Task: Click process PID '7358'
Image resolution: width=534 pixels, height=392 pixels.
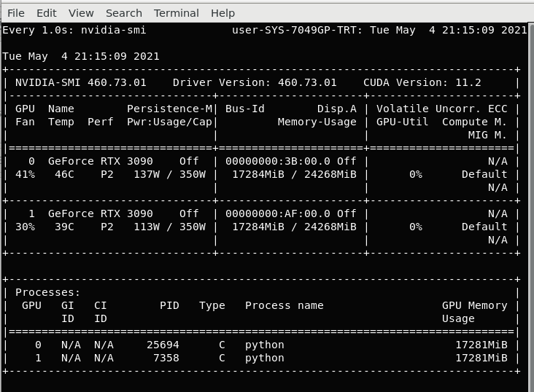Action: 166,358
